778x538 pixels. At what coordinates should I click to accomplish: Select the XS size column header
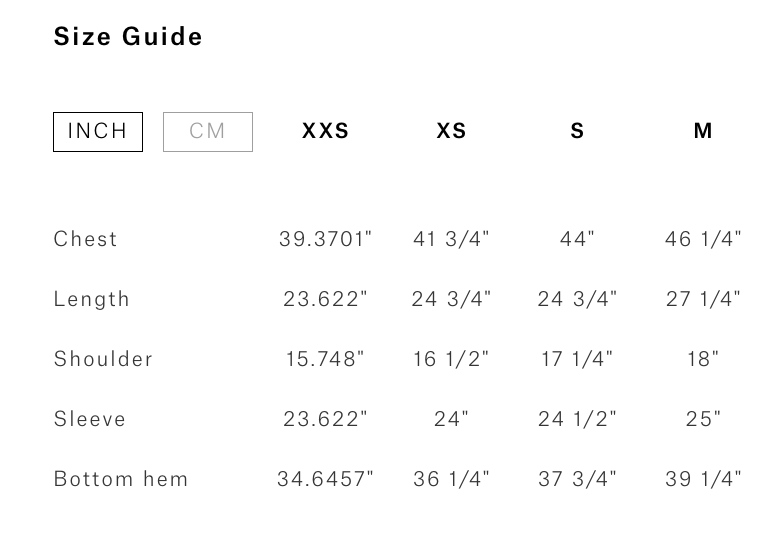(x=451, y=131)
